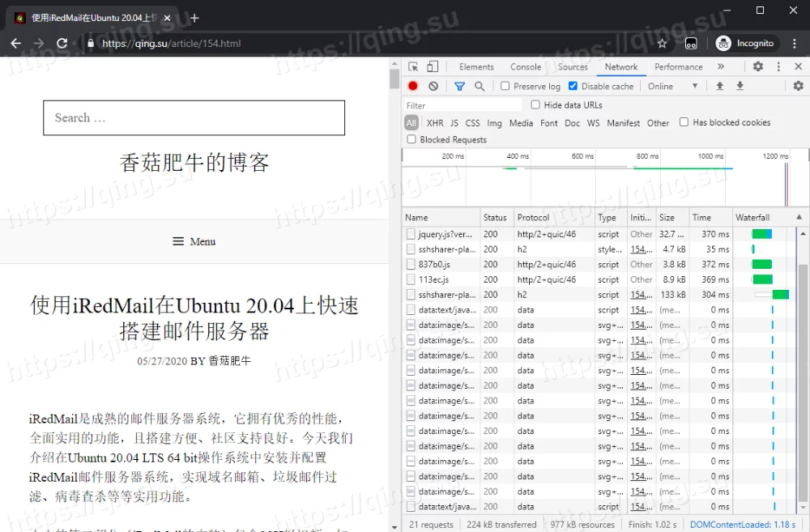
Task: Activate the DevTools inspect element picker
Action: point(413,66)
